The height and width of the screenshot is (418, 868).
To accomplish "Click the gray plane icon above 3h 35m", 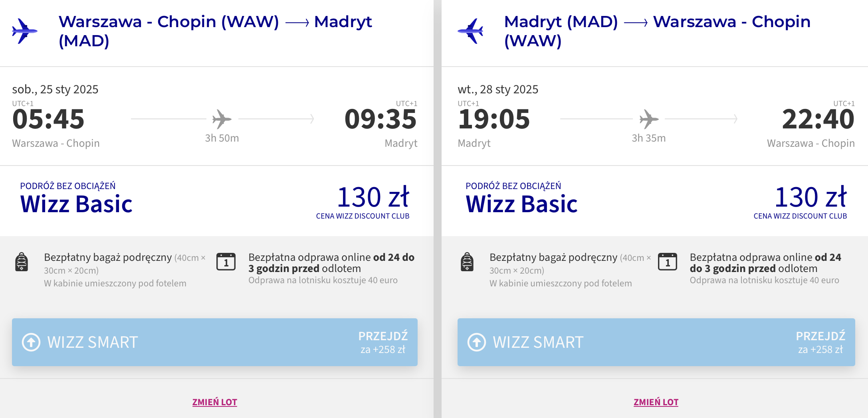I will pos(649,119).
